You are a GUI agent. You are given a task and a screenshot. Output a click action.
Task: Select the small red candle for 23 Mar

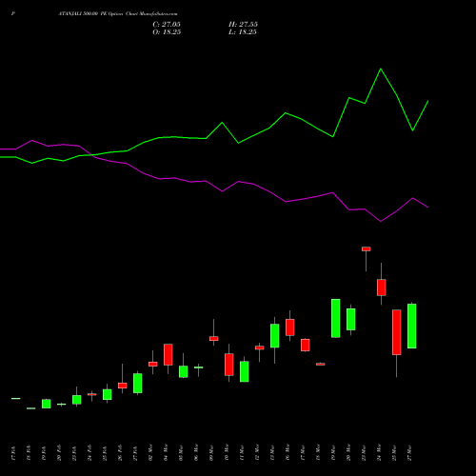[367, 249]
